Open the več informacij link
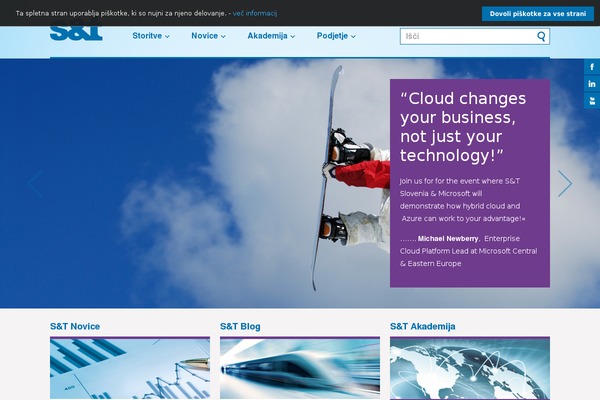 click(x=255, y=13)
